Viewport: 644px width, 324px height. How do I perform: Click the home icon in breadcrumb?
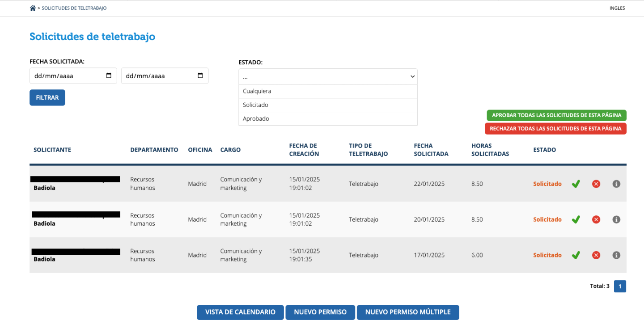pos(33,8)
